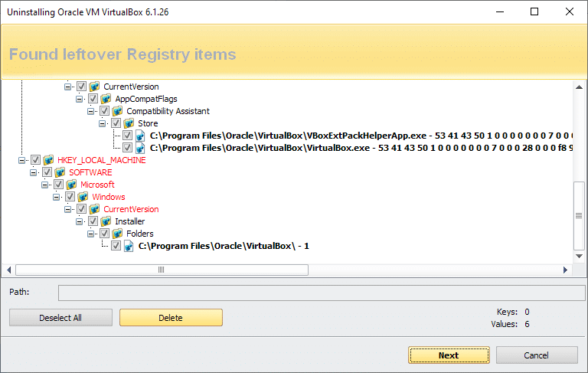Click the Deselect All button
Screen dimensions: 588x373
point(60,318)
